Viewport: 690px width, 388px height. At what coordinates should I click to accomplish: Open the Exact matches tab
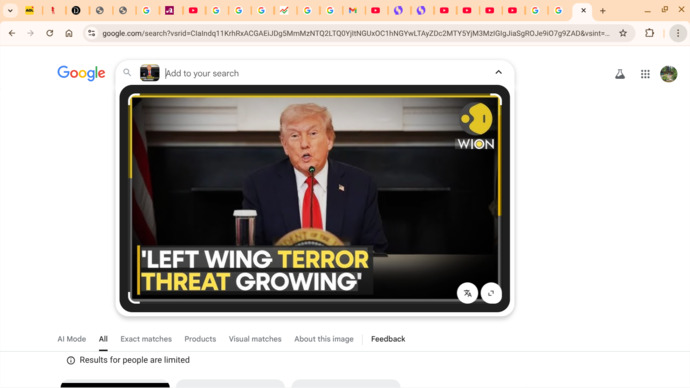pos(146,339)
